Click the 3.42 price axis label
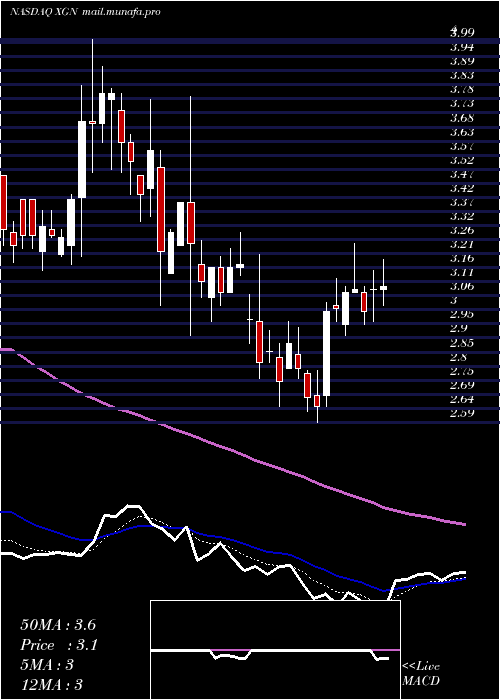This screenshot has width=500, height=700. click(462, 188)
